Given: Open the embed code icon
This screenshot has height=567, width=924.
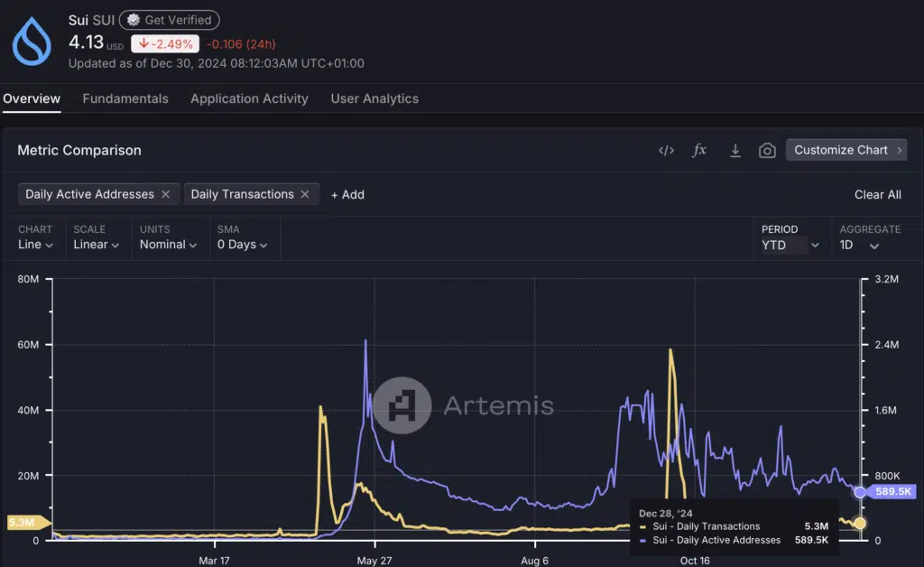Looking at the screenshot, I should [x=666, y=150].
